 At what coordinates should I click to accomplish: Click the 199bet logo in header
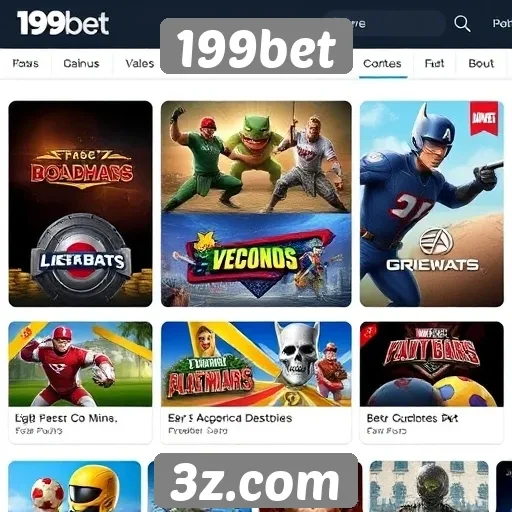(x=63, y=23)
